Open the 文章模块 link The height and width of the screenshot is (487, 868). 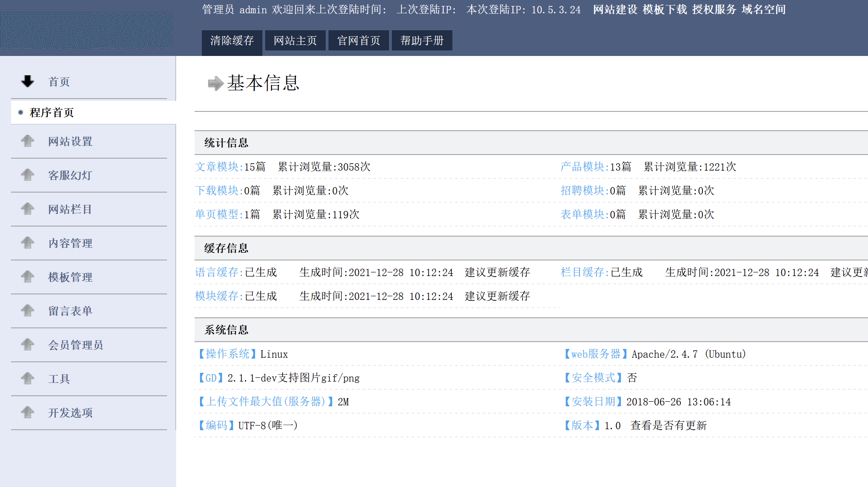[217, 166]
